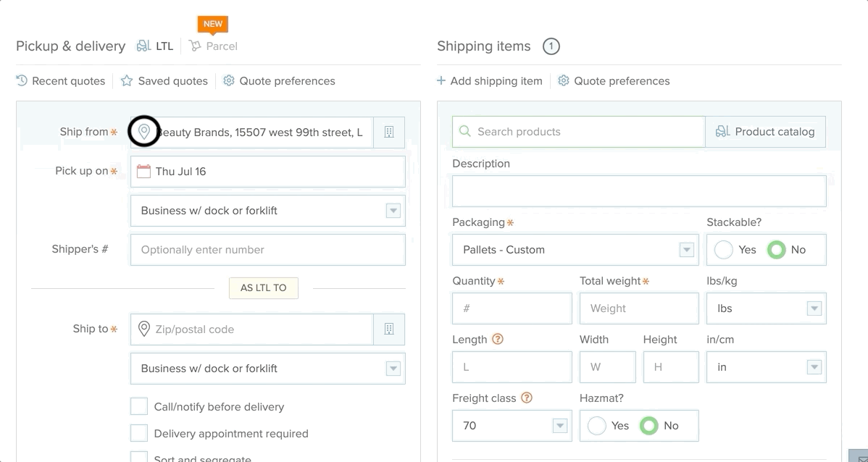The image size is (868, 462).
Task: Switch to the Parcel tab
Action: point(214,46)
